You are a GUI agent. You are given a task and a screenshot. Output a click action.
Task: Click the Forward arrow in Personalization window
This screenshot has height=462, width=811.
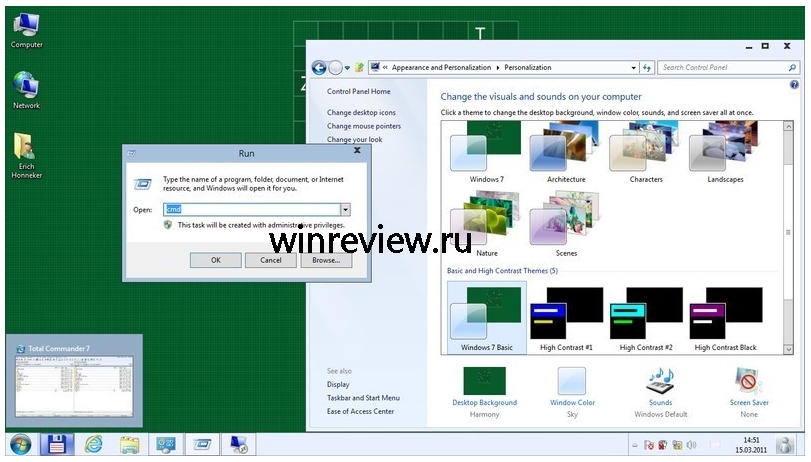point(335,68)
